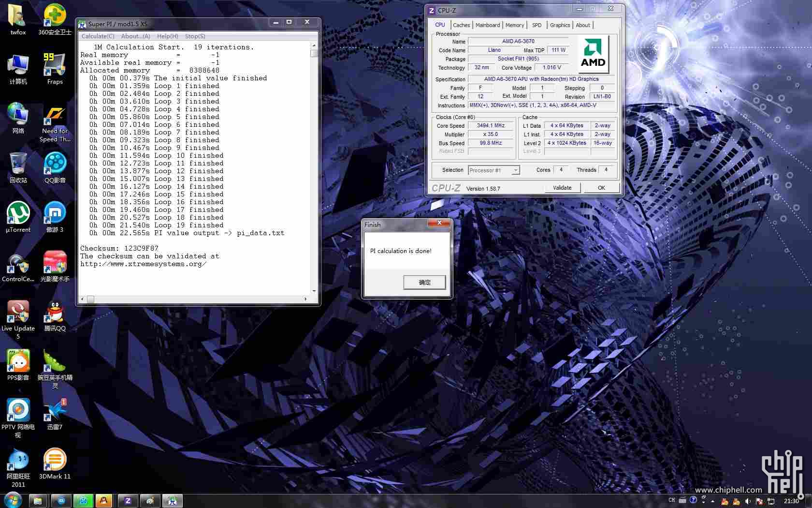Launch 360安全卫士 desktop shortcut
This screenshot has width=812, height=508.
[55, 19]
